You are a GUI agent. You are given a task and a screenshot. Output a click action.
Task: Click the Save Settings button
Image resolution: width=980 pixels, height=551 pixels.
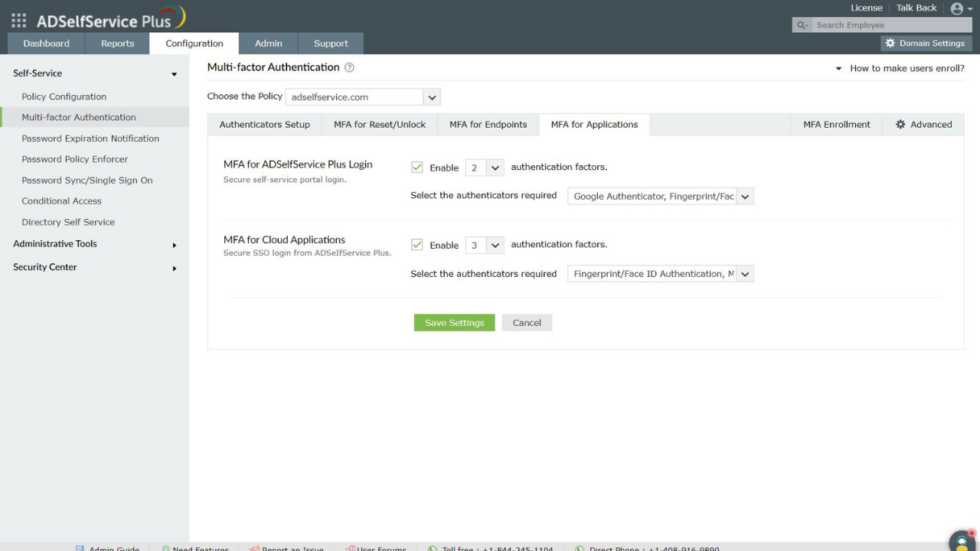tap(455, 323)
